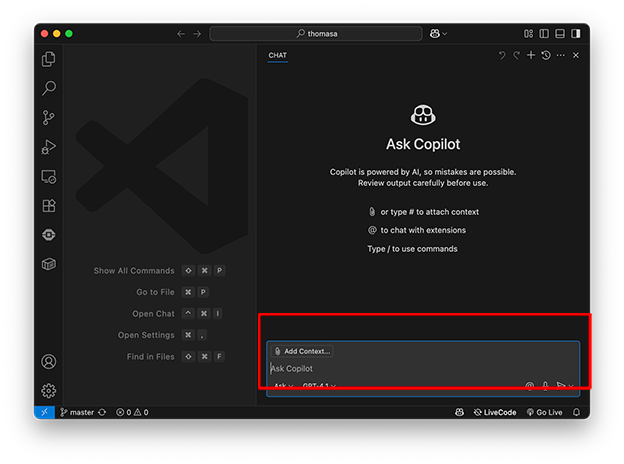Open the Manage gear icon
The height and width of the screenshot is (464, 624).
pos(49,391)
